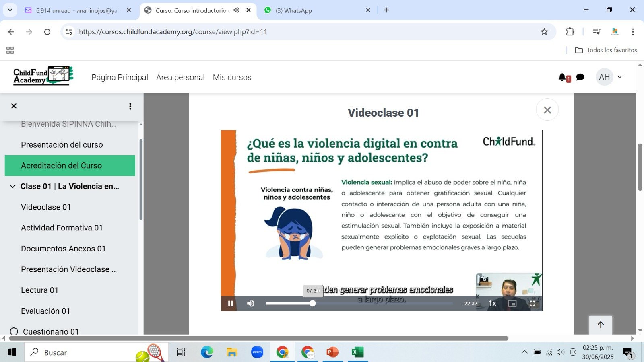Image resolution: width=644 pixels, height=362 pixels.
Task: Enable picture-in-picture for the video
Action: point(512,304)
